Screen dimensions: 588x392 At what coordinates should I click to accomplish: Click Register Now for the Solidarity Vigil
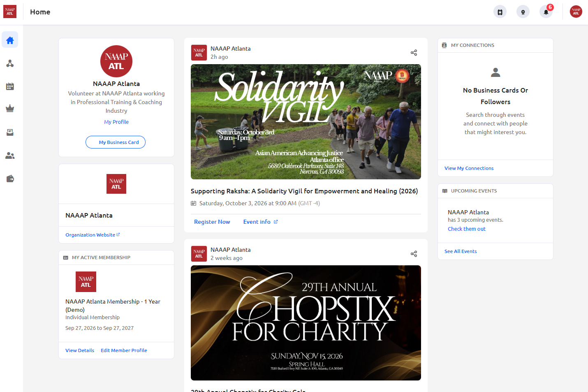pos(212,222)
